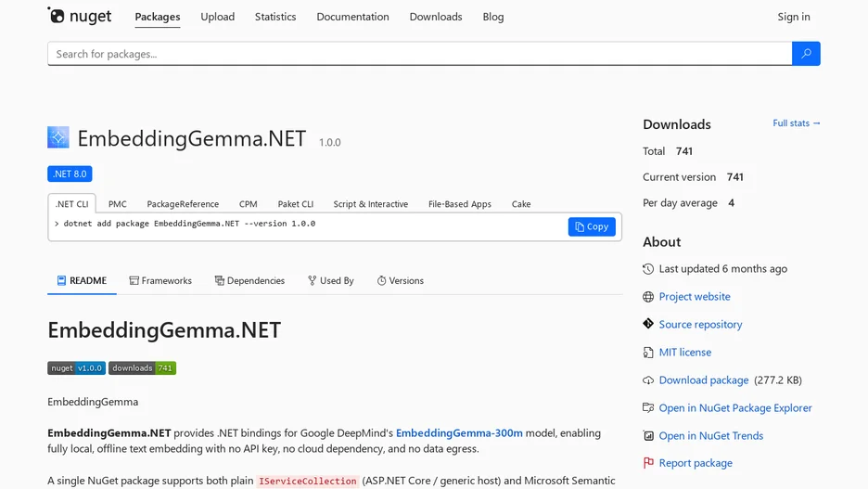Open the File-Based Apps tab
868x489 pixels.
[x=459, y=204]
